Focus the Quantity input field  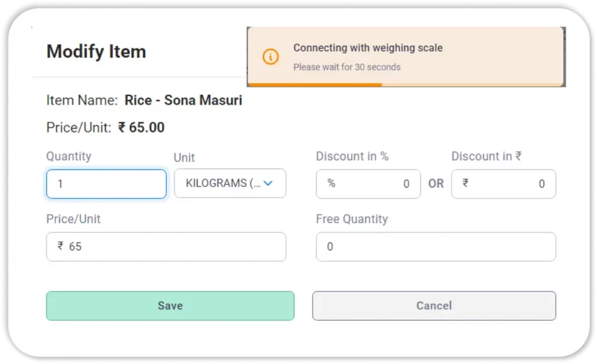106,184
